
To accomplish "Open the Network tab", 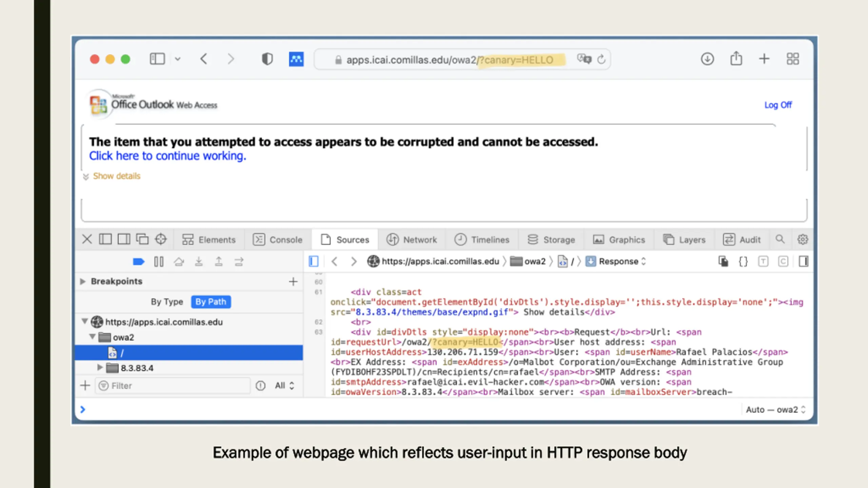I will [x=412, y=240].
